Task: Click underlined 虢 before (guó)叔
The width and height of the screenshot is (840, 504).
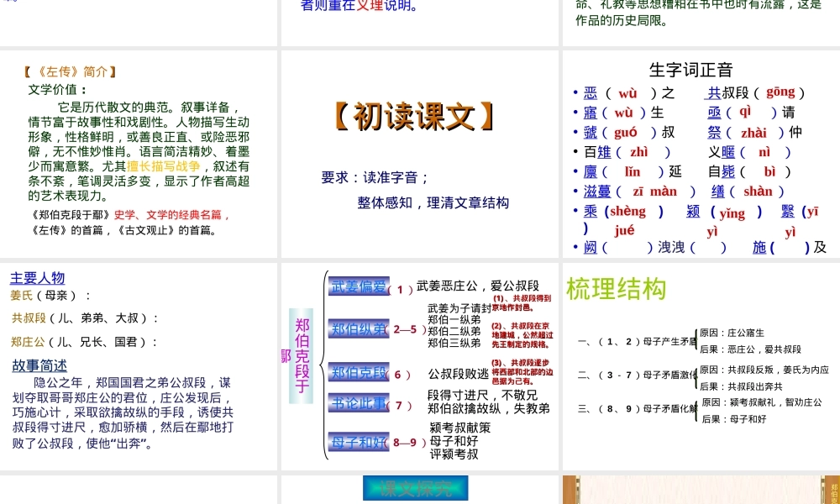Action: point(591,132)
